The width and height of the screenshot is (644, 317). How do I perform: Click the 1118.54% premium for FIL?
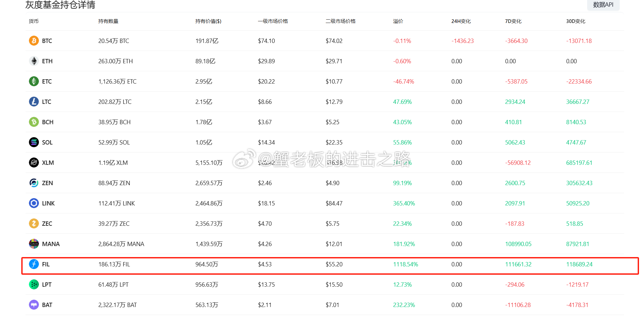tap(406, 264)
